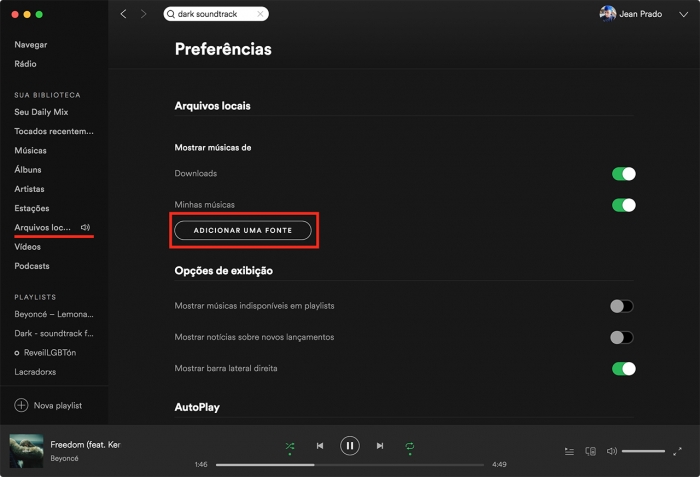Screen dimensions: 700x477
Task: Open Vídeos in the sidebar
Action: [28, 247]
